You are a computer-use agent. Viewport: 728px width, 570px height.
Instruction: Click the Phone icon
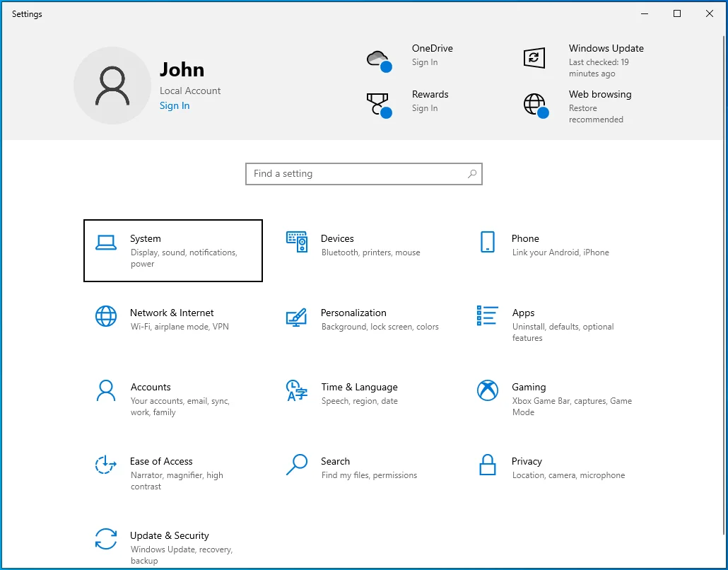tap(488, 242)
